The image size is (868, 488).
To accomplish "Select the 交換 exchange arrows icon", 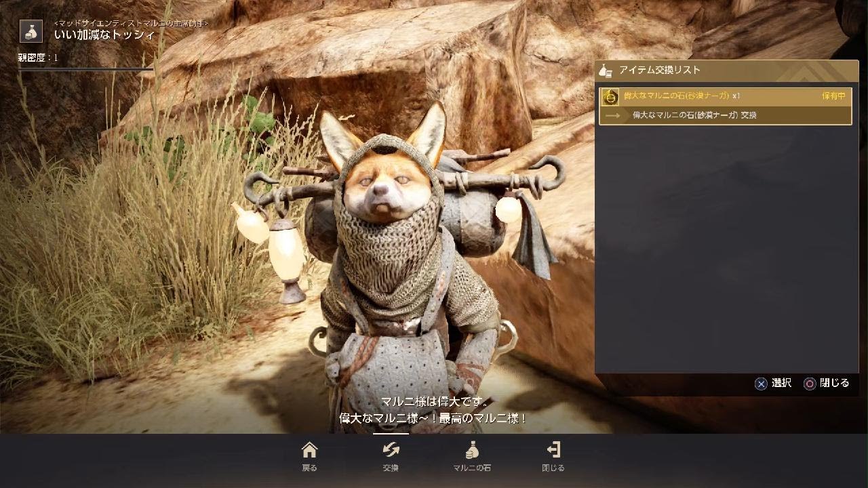I will click(x=391, y=450).
